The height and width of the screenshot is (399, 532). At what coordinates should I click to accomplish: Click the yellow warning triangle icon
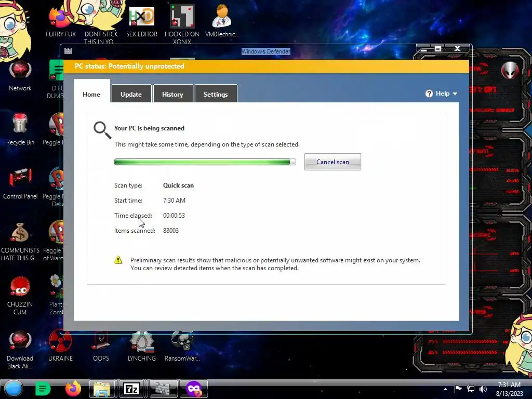(118, 260)
